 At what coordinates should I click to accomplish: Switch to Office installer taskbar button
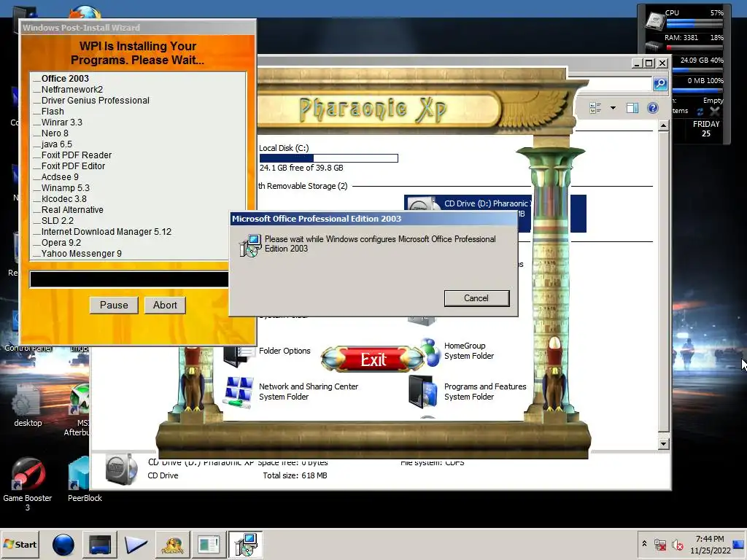[x=245, y=544]
